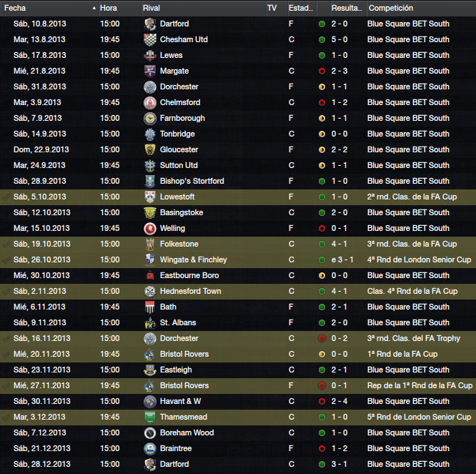Open the Bishop's Stortford team link
The width and height of the screenshot is (476, 474).
192,182
